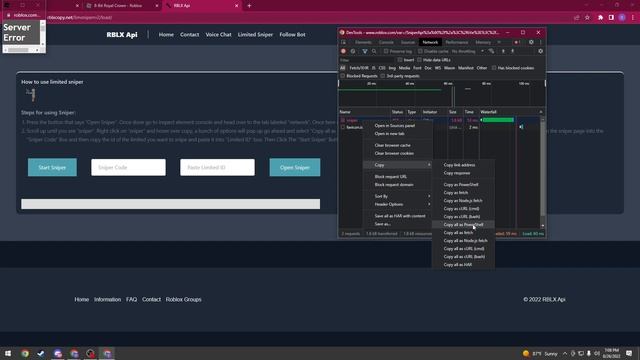Click the Paste Limited ID input field
640x360 pixels.
click(218, 167)
